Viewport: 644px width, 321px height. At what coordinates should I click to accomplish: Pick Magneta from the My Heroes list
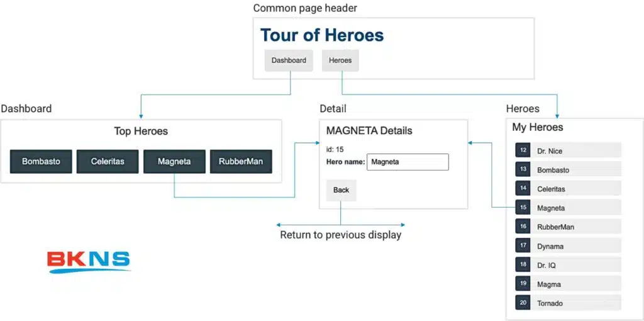(x=575, y=208)
